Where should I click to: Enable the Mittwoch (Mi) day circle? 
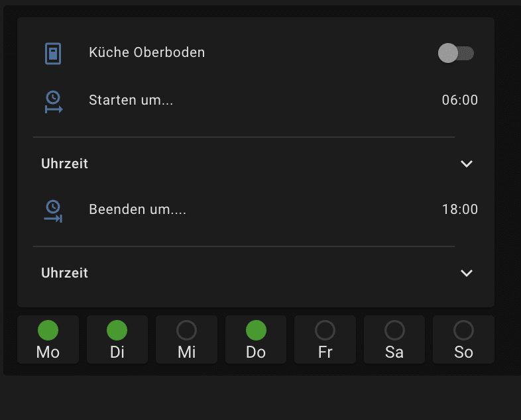(x=187, y=330)
